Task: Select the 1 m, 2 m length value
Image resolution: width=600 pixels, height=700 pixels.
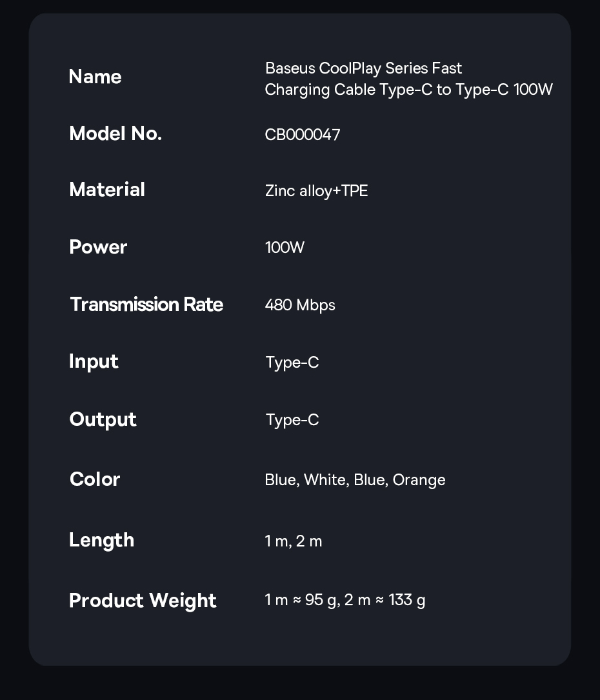Action: 294,541
